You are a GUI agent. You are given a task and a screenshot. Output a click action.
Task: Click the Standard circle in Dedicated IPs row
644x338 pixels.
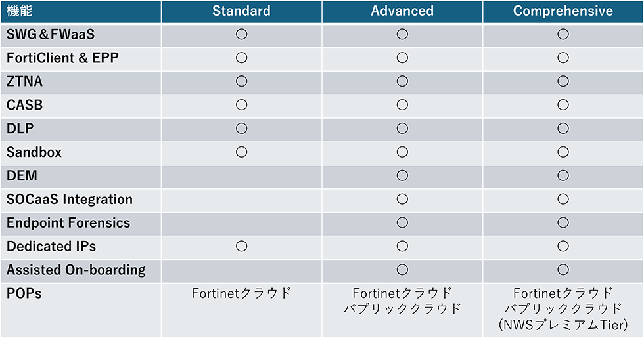tap(241, 247)
